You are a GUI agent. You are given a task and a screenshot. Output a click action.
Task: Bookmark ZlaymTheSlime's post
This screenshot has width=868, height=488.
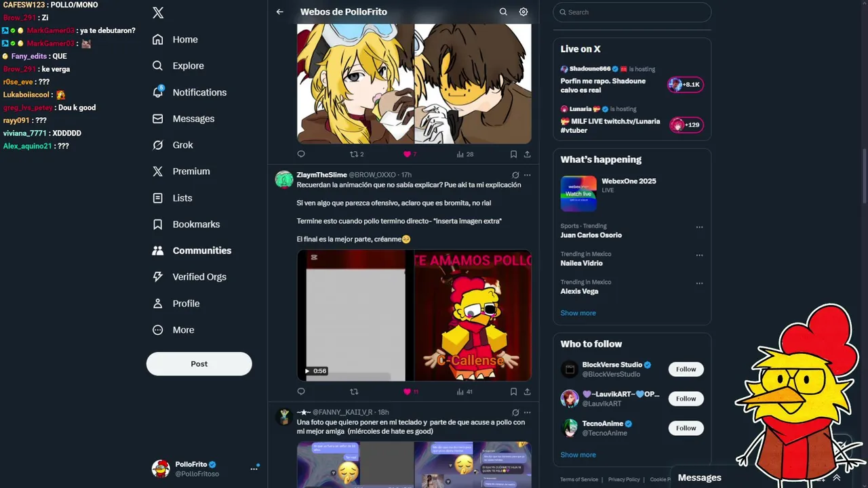tap(513, 392)
